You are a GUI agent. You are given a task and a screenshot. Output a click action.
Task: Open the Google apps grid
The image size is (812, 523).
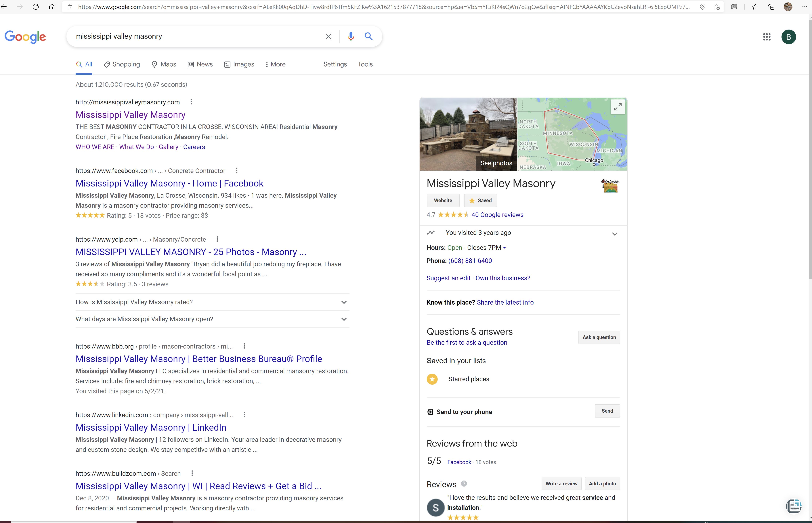[767, 37]
